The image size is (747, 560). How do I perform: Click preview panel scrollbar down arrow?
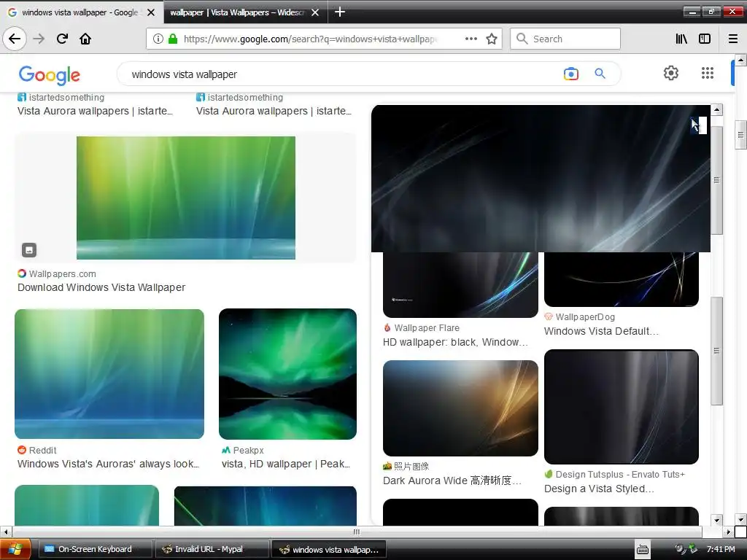716,520
